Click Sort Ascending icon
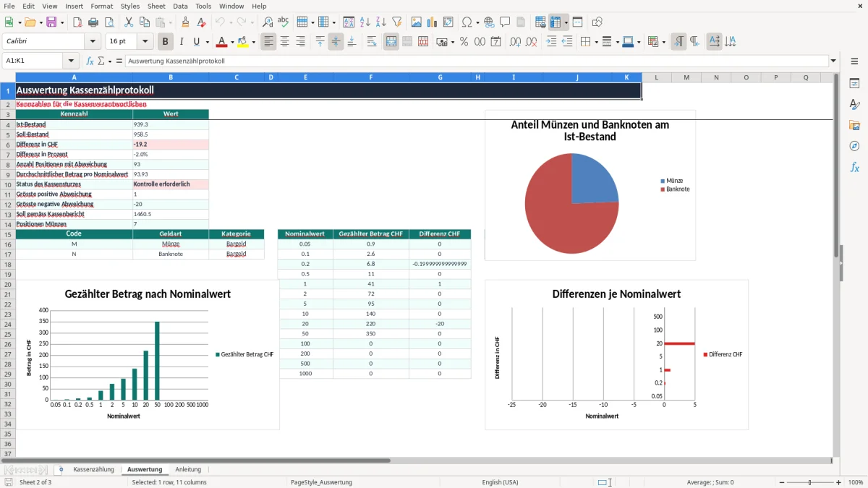868x488 pixels. (x=365, y=22)
